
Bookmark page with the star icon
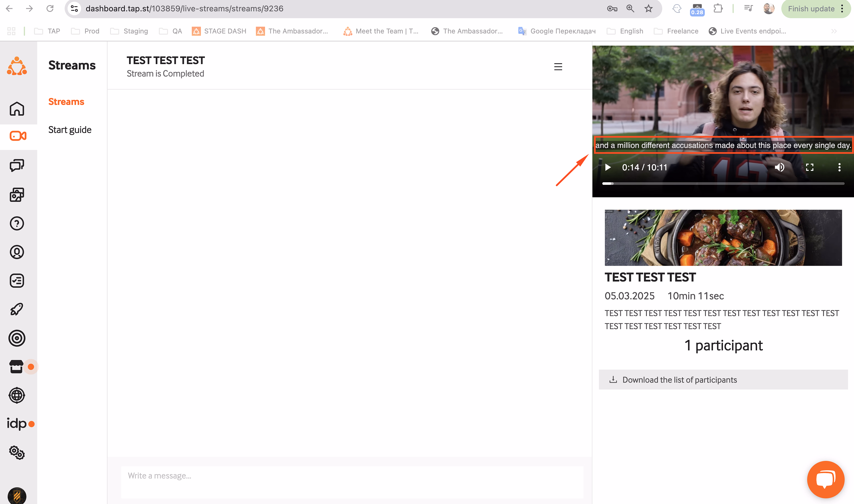(x=648, y=9)
